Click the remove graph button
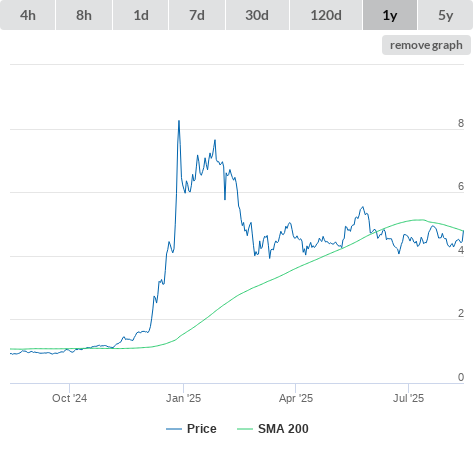 426,45
